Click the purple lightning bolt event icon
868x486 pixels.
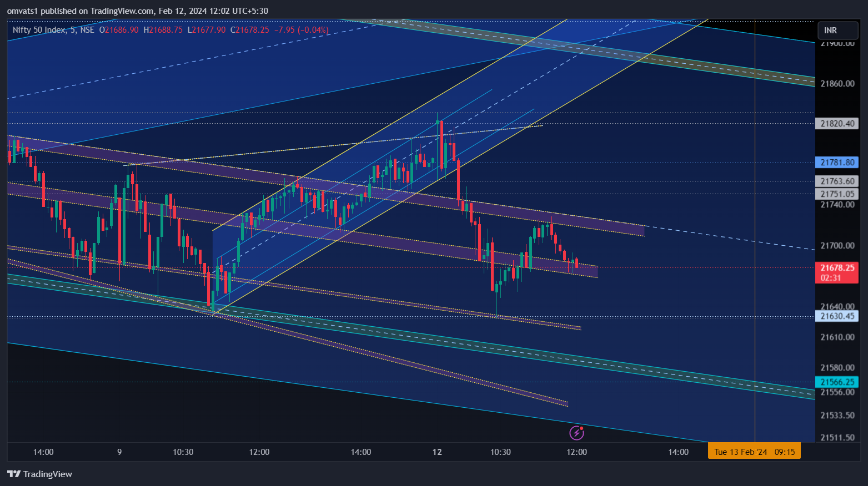click(576, 433)
